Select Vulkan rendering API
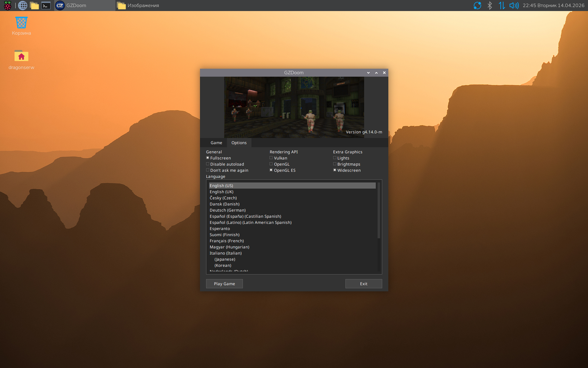Viewport: 588px width, 368px height. (x=271, y=158)
